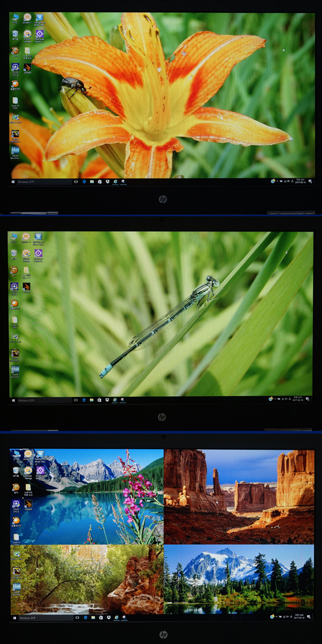322x644 pixels.
Task: Open This PC icon on dragonfly wallpaper desktop
Action: tap(14, 237)
